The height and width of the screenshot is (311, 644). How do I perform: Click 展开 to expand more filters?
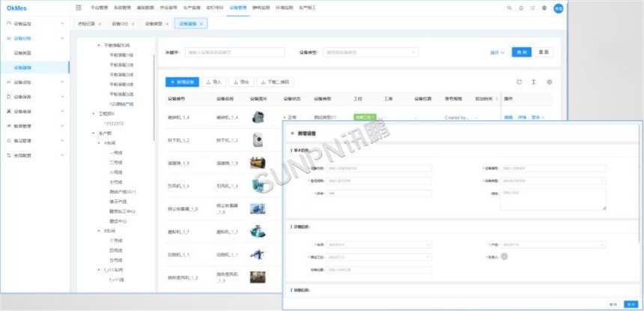pos(497,52)
